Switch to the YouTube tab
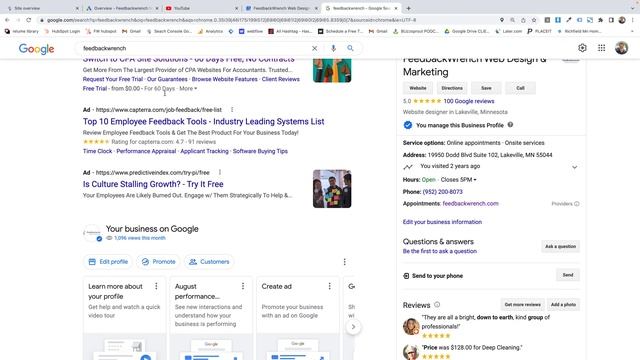 coord(201,8)
